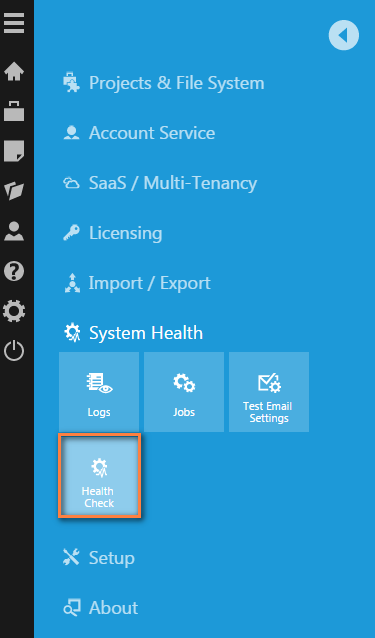Open the user profile icon in sidebar
Screen dimensions: 375x638
(14, 231)
